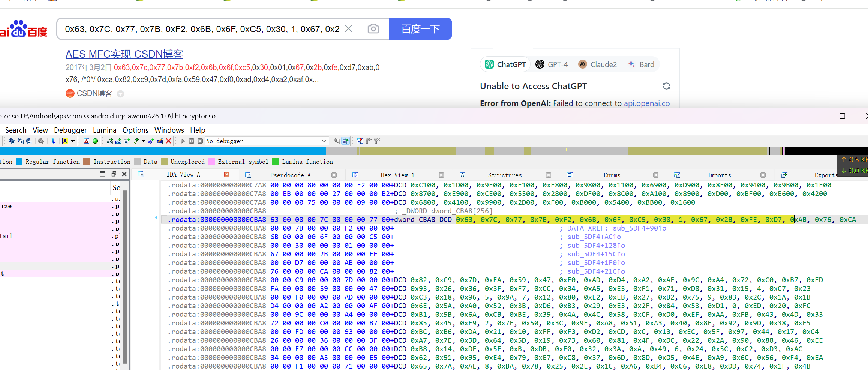Float the functions side panel
Screen dimensions: 868x370
(114, 174)
